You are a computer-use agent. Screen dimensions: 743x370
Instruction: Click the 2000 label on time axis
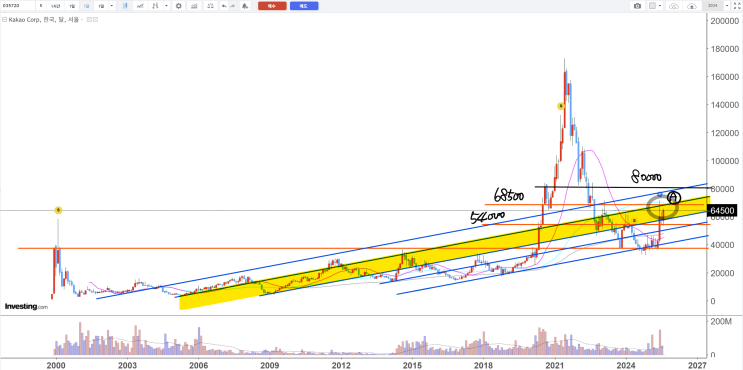coord(56,365)
